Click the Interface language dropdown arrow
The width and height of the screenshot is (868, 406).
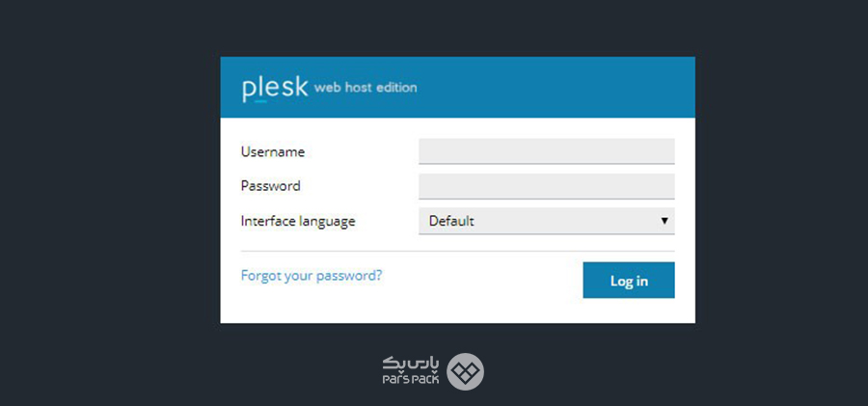coord(665,221)
